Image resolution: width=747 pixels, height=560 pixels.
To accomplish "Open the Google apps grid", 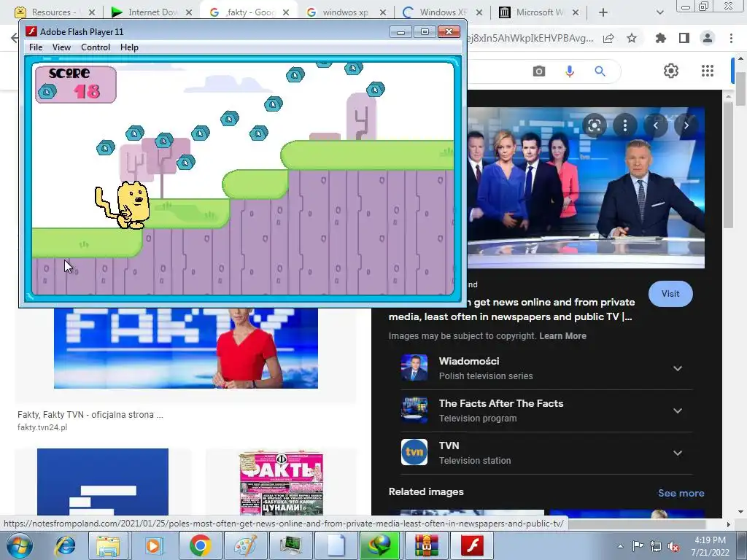I will coord(708,71).
